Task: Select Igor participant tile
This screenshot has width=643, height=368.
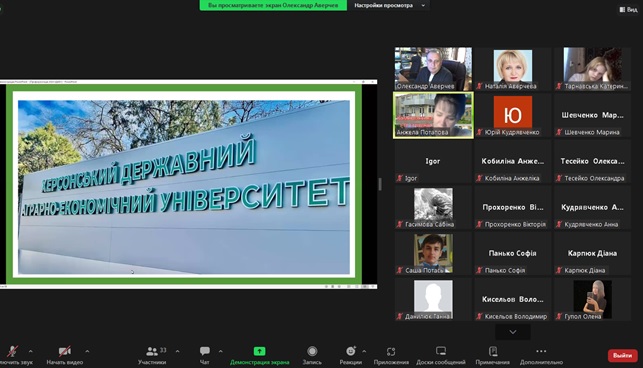Action: tap(433, 161)
